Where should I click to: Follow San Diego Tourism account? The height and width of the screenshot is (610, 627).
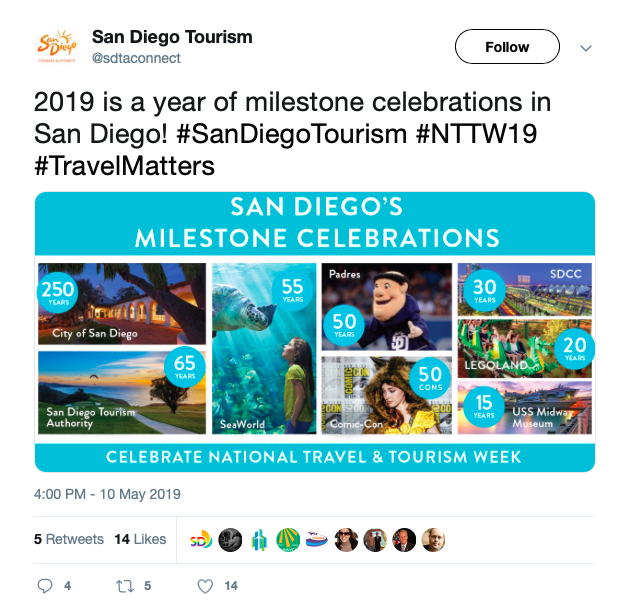point(507,46)
